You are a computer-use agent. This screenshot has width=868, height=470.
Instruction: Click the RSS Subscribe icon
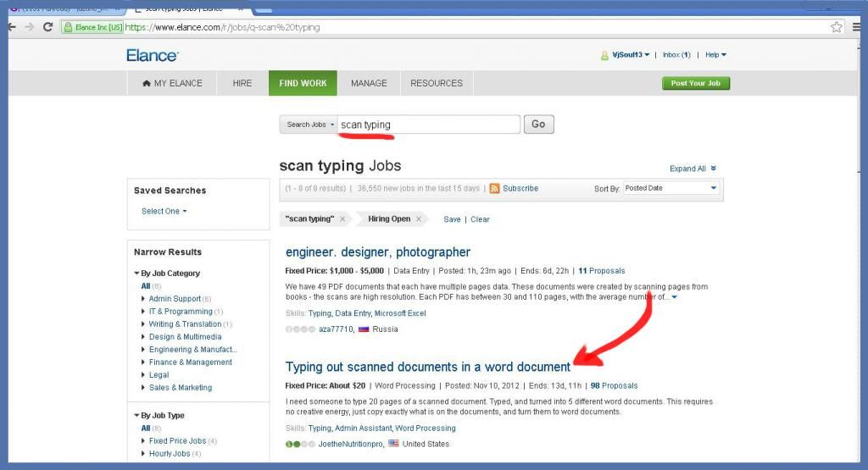tap(494, 189)
